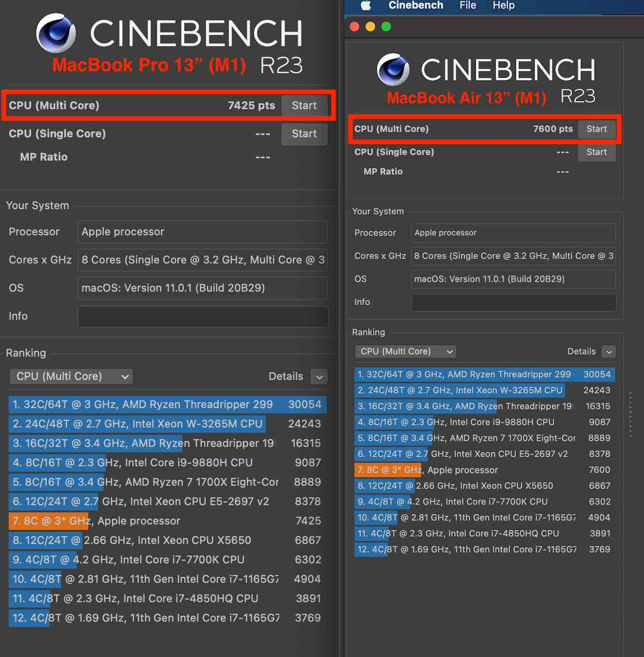Select Xeon E5-2697 v2 row in MacBook Pro ranking
The image size is (644, 657).
(168, 502)
